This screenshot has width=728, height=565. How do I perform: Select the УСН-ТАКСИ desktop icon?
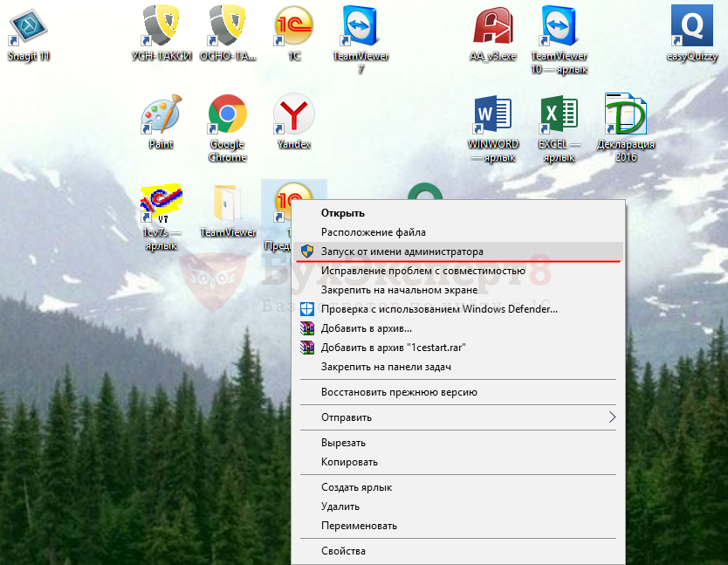161,33
